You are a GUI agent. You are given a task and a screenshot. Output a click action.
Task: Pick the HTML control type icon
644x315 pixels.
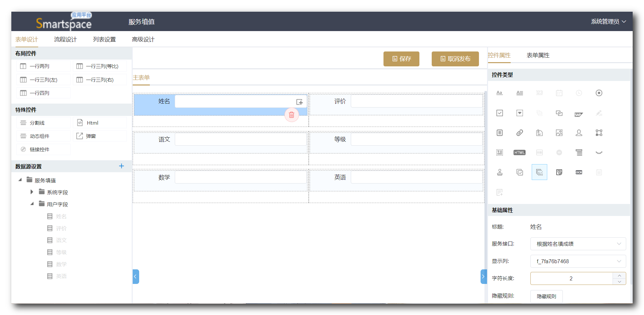click(519, 152)
